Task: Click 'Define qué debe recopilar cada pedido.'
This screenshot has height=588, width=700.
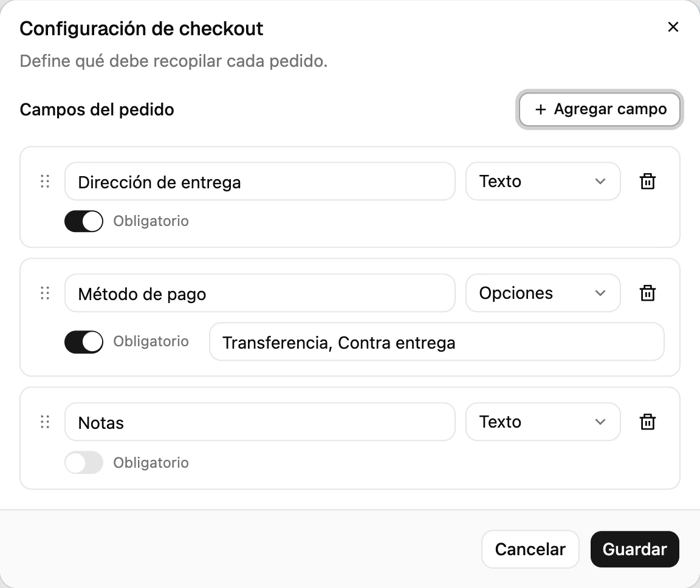Action: tap(174, 61)
